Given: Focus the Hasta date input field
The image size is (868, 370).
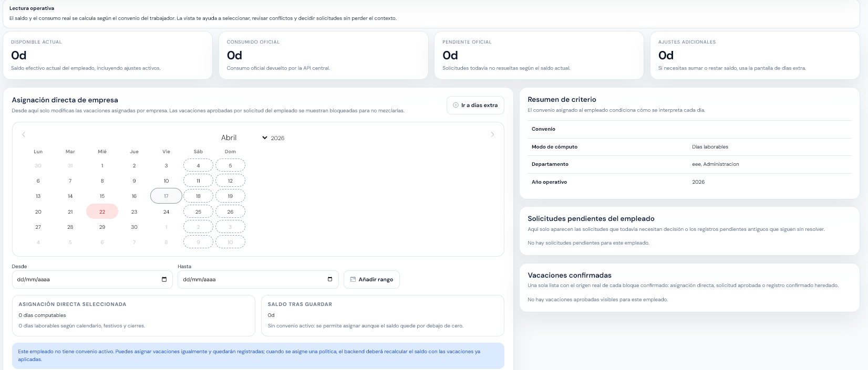Looking at the screenshot, I should click(x=258, y=280).
